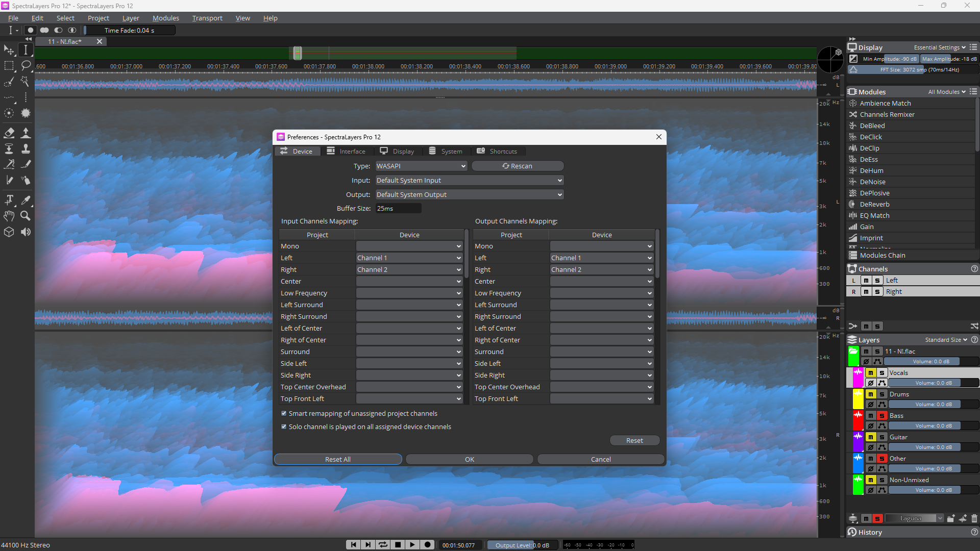The width and height of the screenshot is (980, 551).
Task: Open the All Modules filter dropdown
Action: (x=947, y=92)
